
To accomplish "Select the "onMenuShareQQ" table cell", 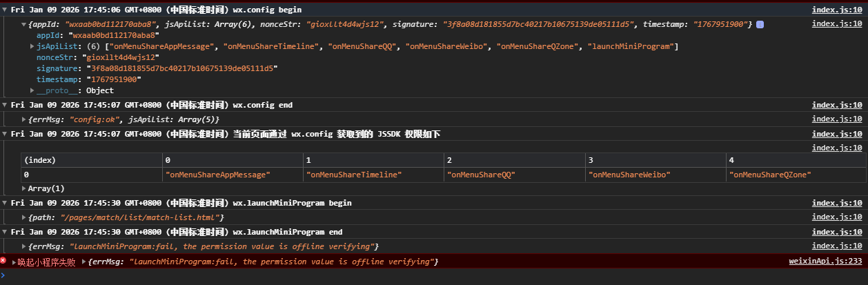I will pos(515,175).
